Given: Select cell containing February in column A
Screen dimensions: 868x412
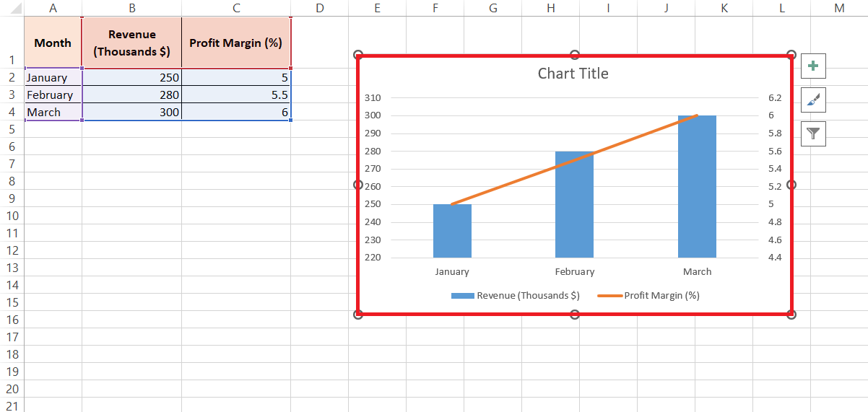Looking at the screenshot, I should pyautogui.click(x=53, y=95).
